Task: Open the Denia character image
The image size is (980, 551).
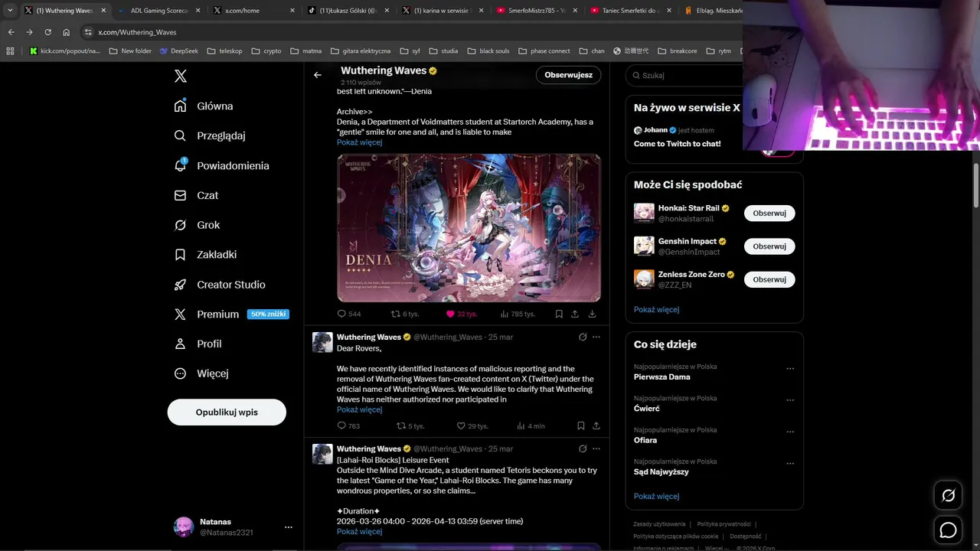Action: point(469,228)
